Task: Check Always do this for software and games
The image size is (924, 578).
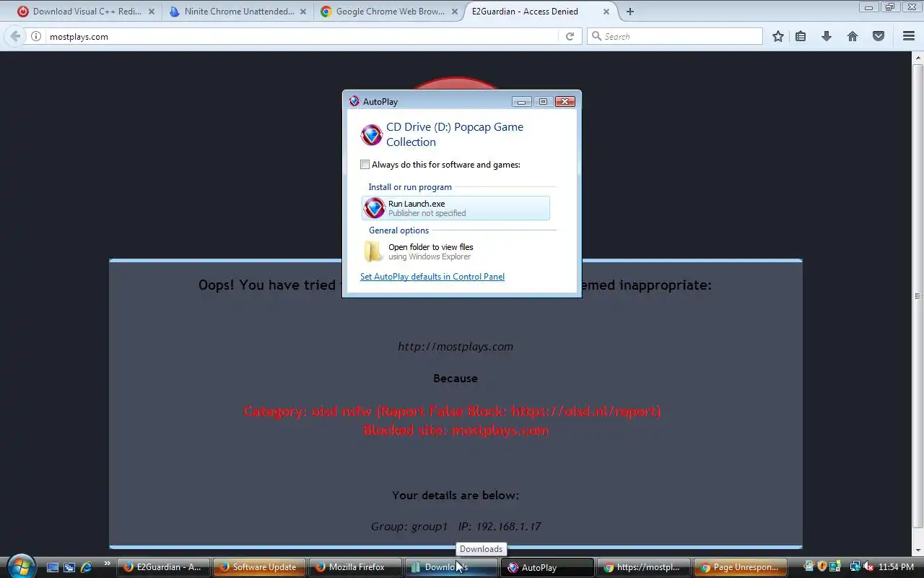Action: 365,165
